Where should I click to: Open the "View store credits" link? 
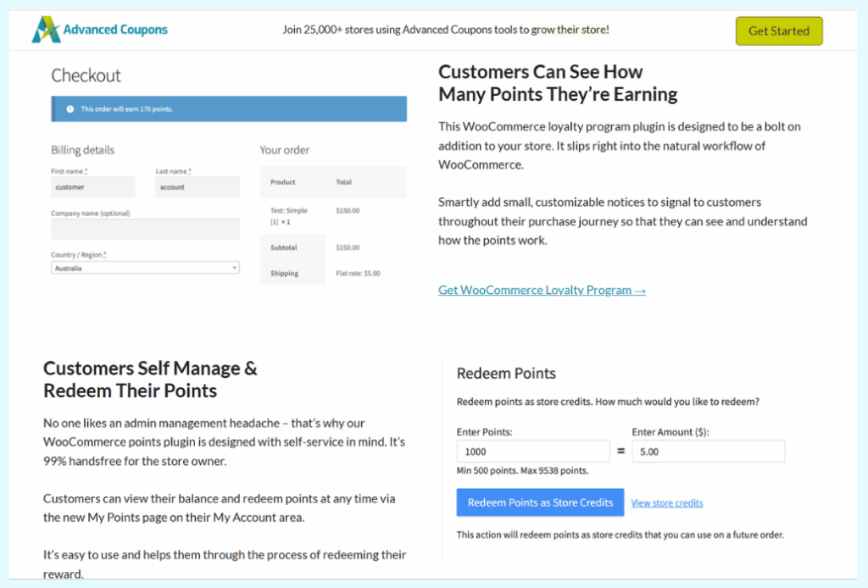[666, 502]
